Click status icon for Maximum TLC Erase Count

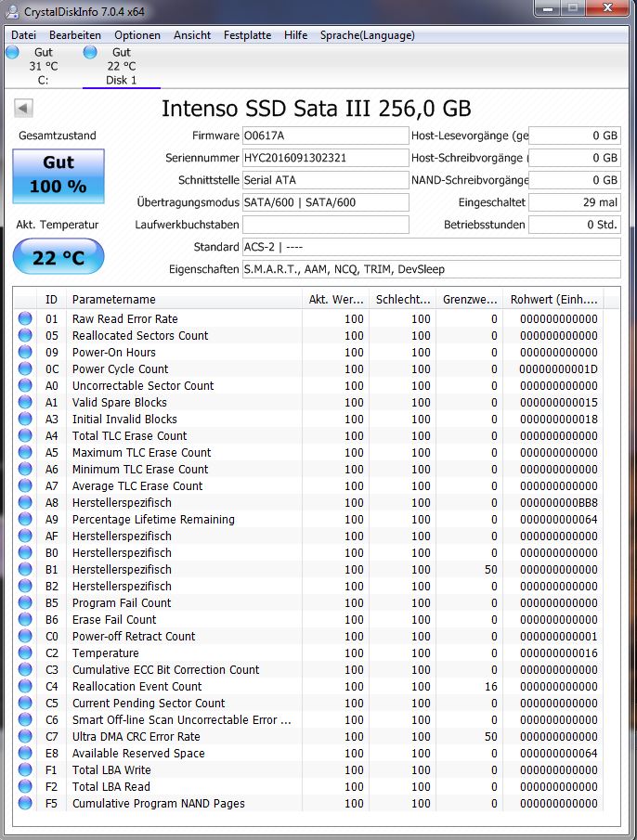25,452
